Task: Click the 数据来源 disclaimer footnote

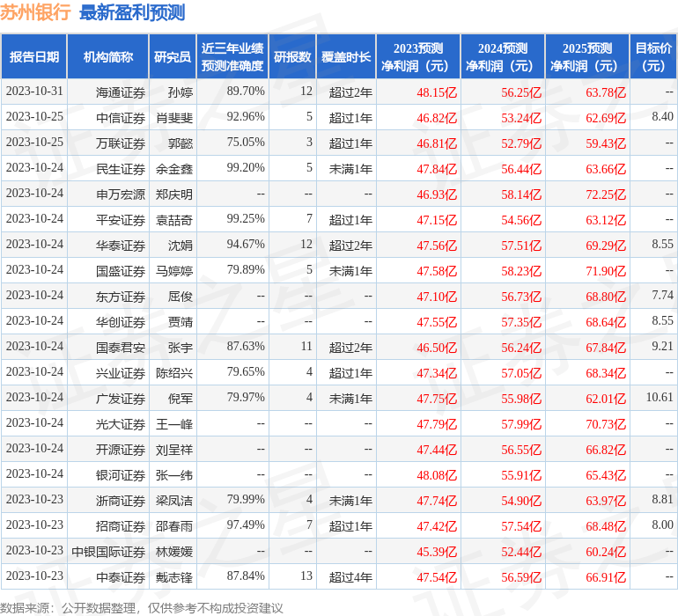Action: [x=142, y=608]
